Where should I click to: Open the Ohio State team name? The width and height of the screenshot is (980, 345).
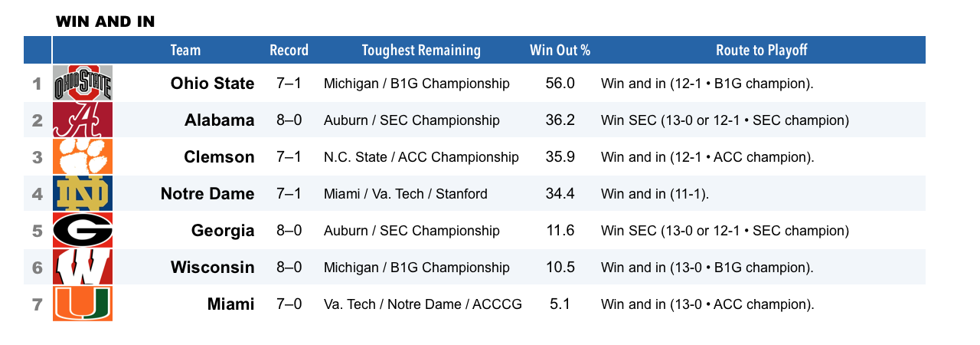pos(212,83)
